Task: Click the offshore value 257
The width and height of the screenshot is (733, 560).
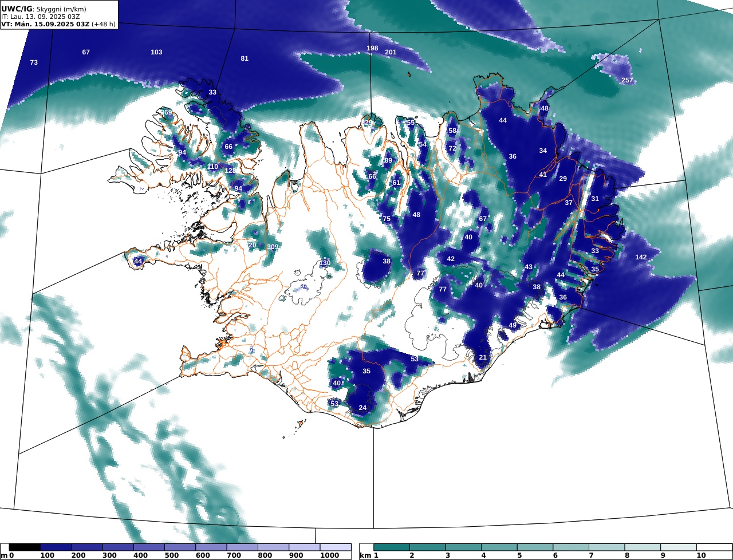Action: (627, 80)
